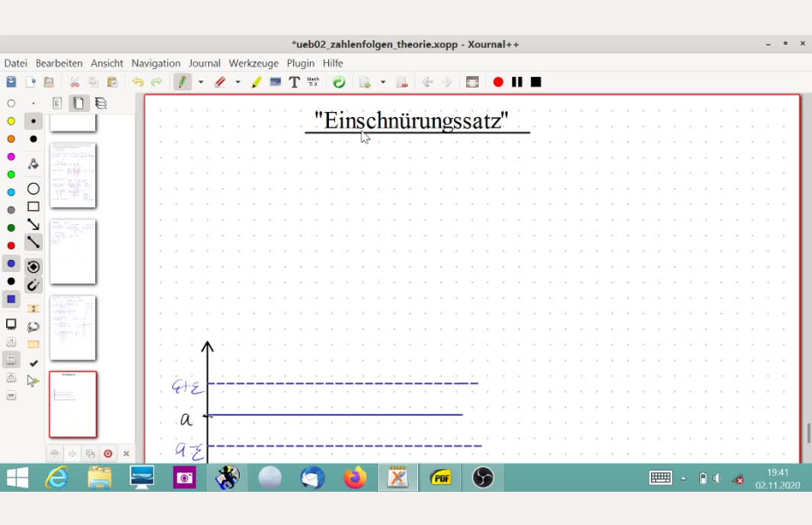Screen dimensions: 812x525
Task: Open the Pen tool options dropdown
Action: pyautogui.click(x=201, y=81)
